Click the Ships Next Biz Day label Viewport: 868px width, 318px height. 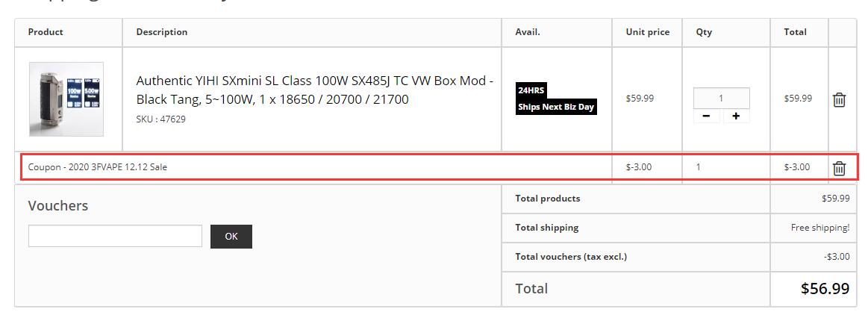point(556,107)
